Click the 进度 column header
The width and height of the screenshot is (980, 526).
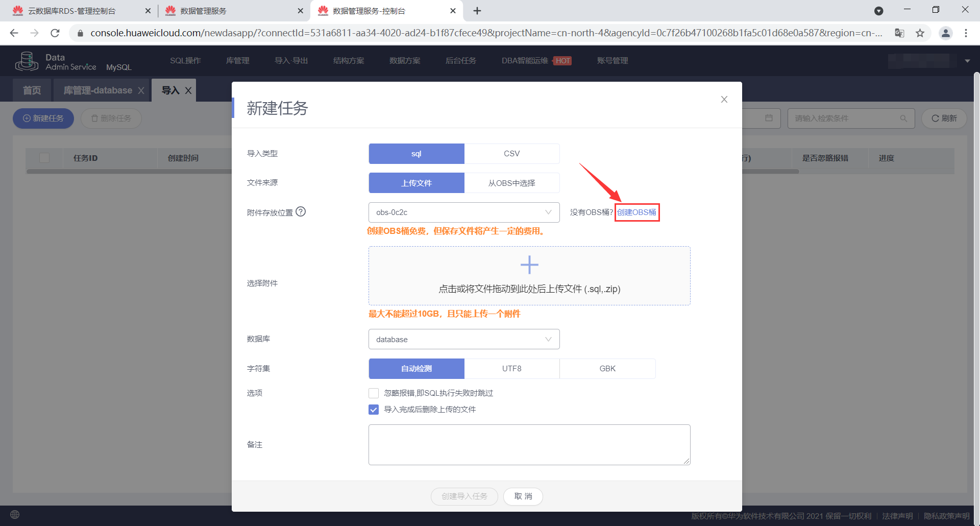(887, 158)
